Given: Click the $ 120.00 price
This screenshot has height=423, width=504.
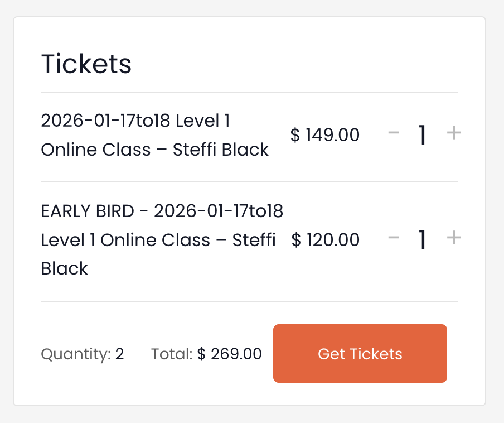Looking at the screenshot, I should tap(326, 240).
